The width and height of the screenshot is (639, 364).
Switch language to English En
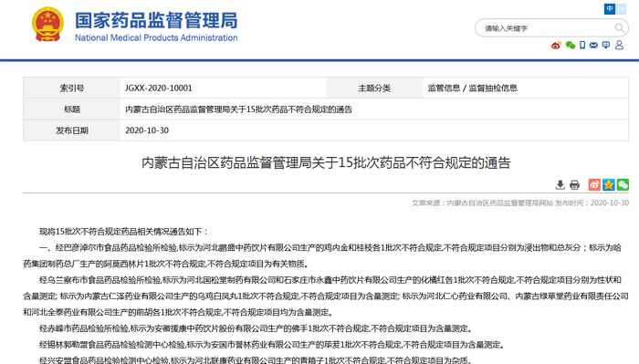point(621,8)
